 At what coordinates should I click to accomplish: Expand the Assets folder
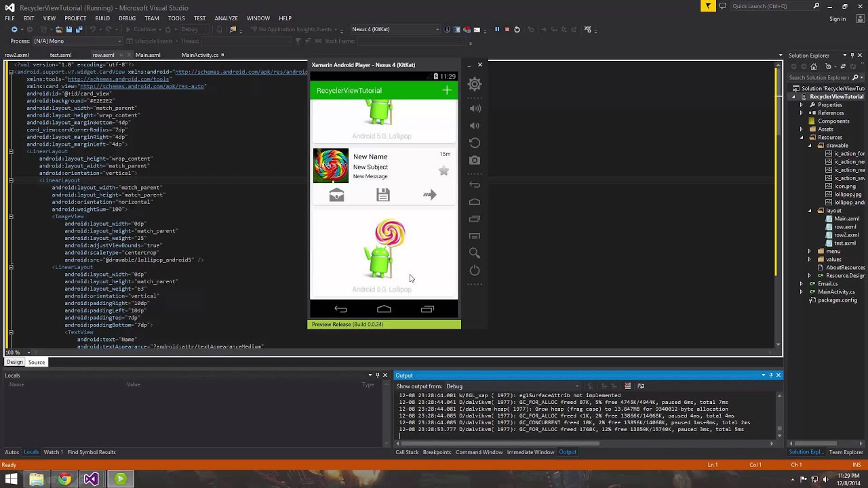[802, 129]
